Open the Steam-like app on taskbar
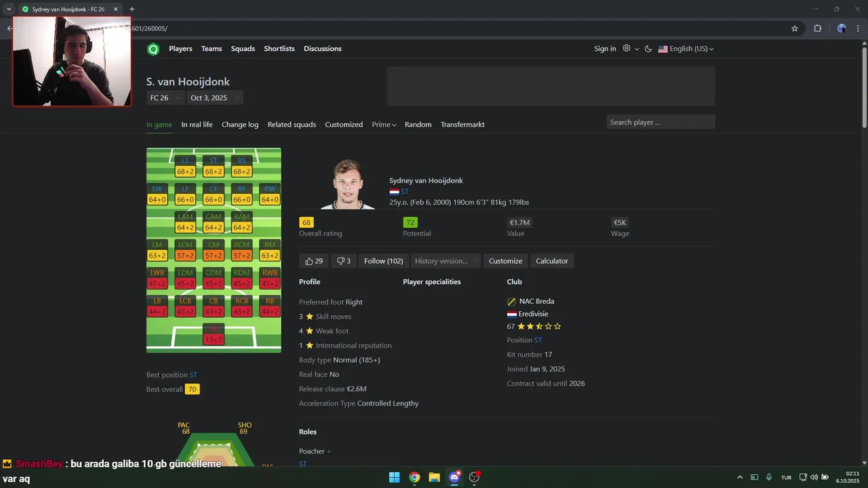 (475, 477)
